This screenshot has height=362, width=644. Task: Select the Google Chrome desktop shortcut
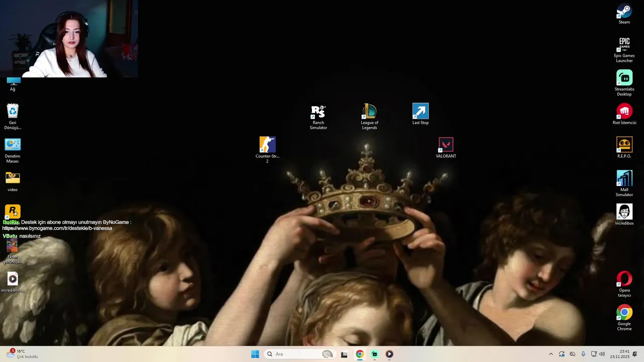tap(624, 318)
